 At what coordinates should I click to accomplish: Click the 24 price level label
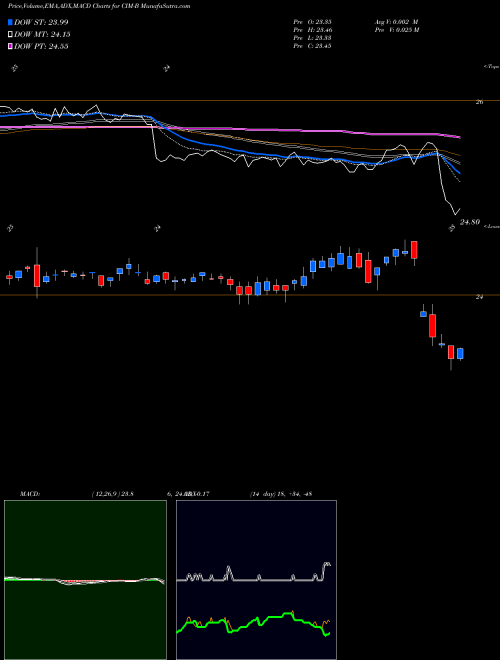coord(479,297)
